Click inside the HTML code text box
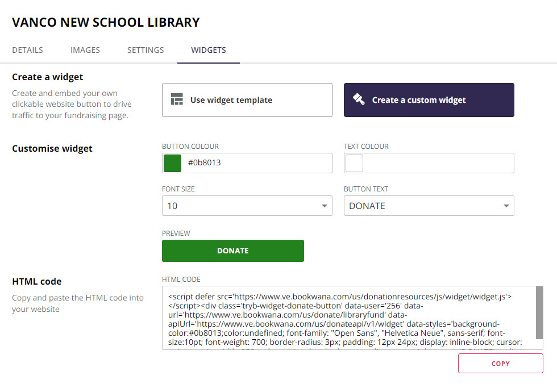 coord(347,318)
